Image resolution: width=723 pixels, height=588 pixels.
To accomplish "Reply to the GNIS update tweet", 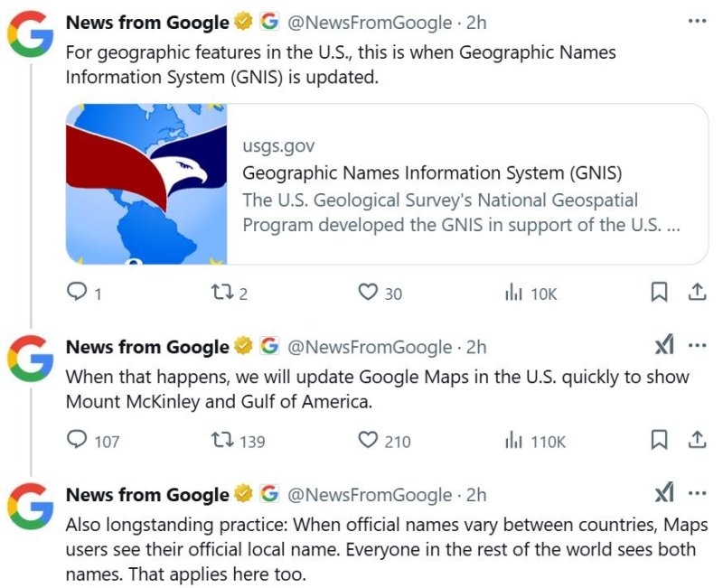I will click(78, 293).
